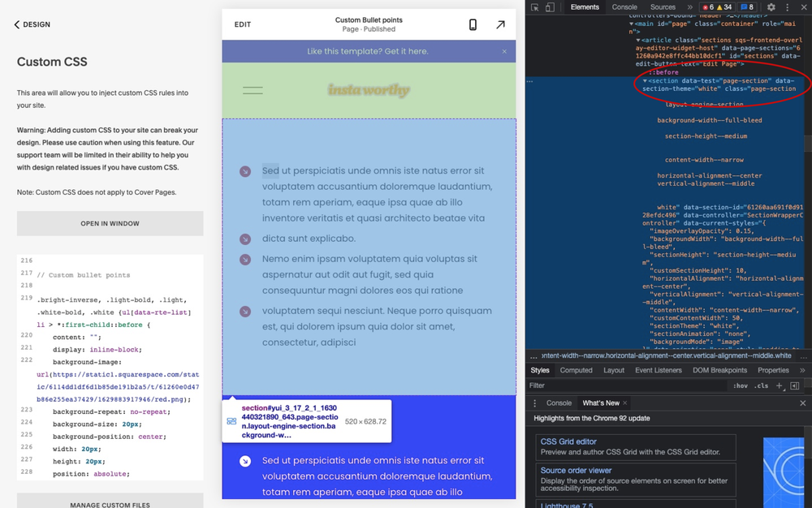Open the DevTools three-dot customize menu
The image size is (812, 508).
click(787, 6)
